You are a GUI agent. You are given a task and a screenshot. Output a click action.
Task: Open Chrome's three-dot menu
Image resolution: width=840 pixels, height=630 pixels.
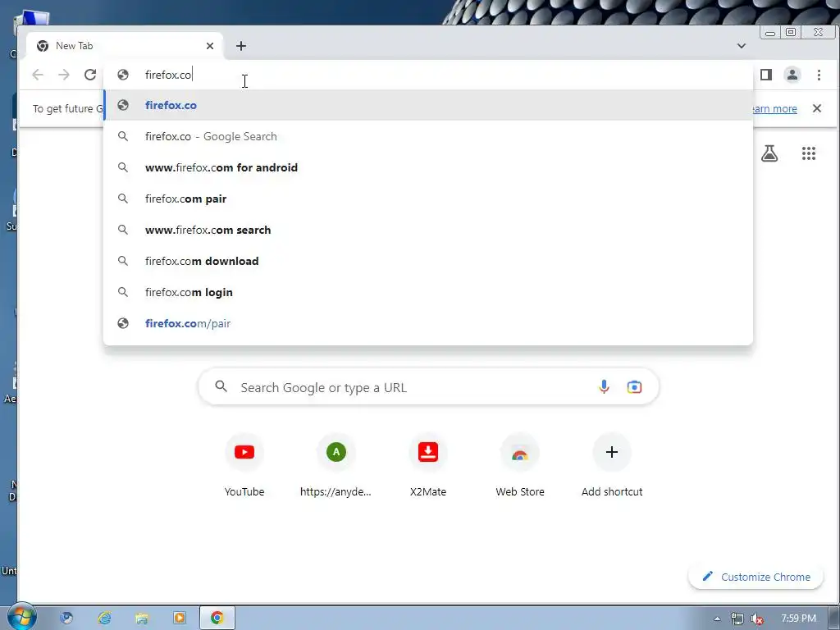pos(819,75)
